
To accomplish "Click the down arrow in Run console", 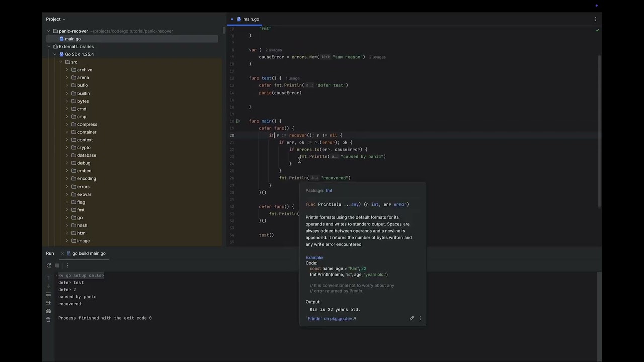I will [x=48, y=285].
